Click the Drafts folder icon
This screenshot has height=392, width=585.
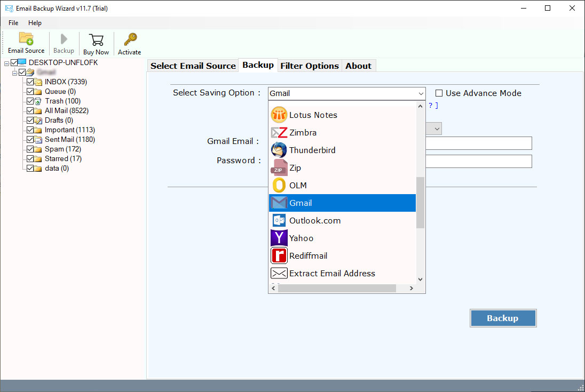(38, 121)
